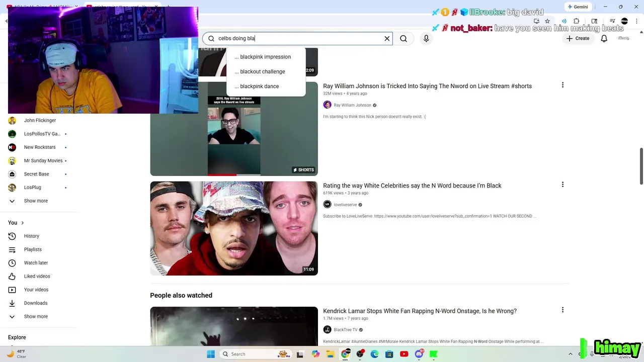Open more options for Kendrick Lamar video

coord(562,310)
